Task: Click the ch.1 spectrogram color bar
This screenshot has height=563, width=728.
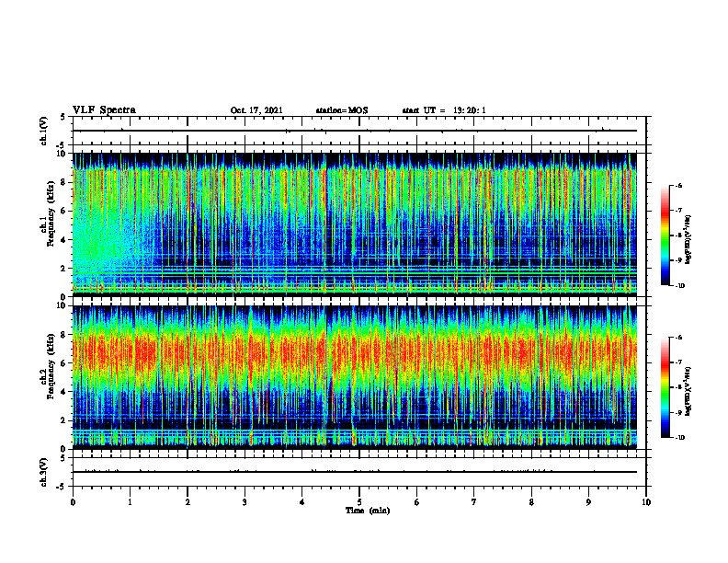Action: tap(665, 236)
